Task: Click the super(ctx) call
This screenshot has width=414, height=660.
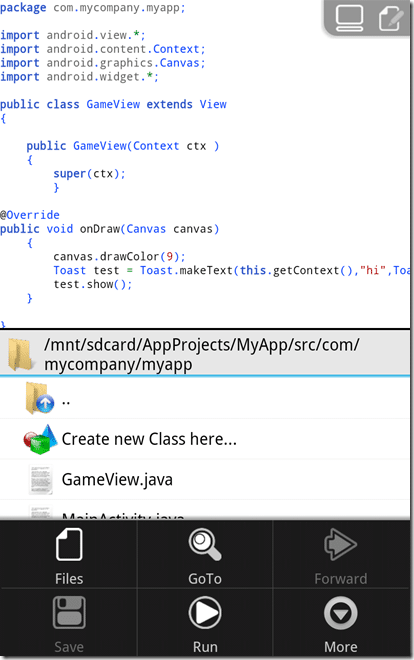Action: 89,173
